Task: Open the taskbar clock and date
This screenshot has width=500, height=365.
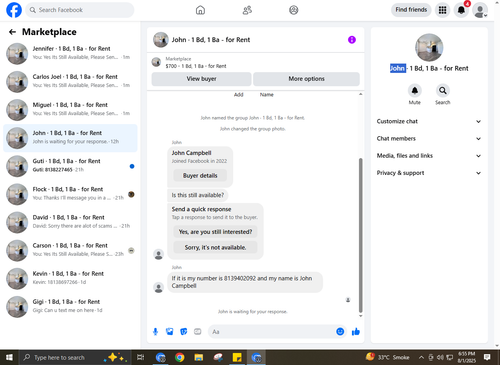Action: pyautogui.click(x=467, y=357)
